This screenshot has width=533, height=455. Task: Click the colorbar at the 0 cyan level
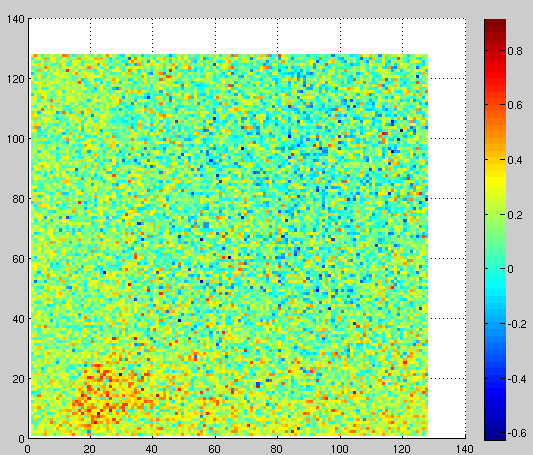point(495,268)
